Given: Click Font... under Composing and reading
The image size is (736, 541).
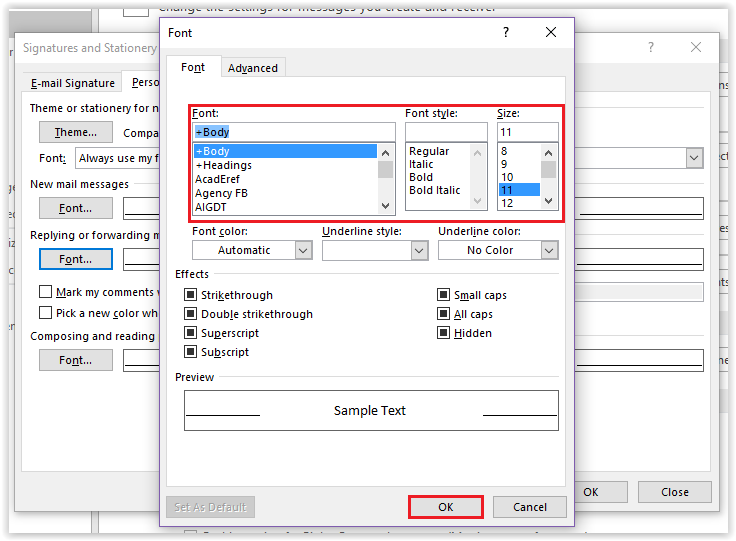Looking at the screenshot, I should [x=76, y=360].
